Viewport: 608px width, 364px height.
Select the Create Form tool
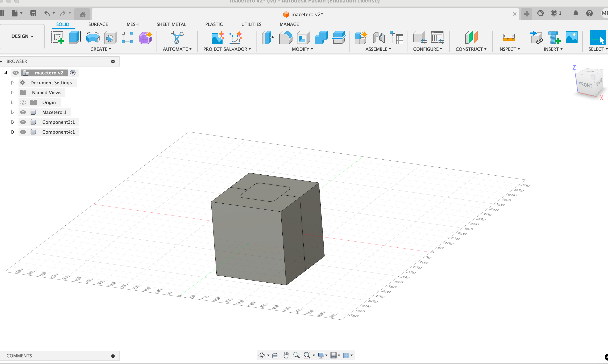click(146, 37)
